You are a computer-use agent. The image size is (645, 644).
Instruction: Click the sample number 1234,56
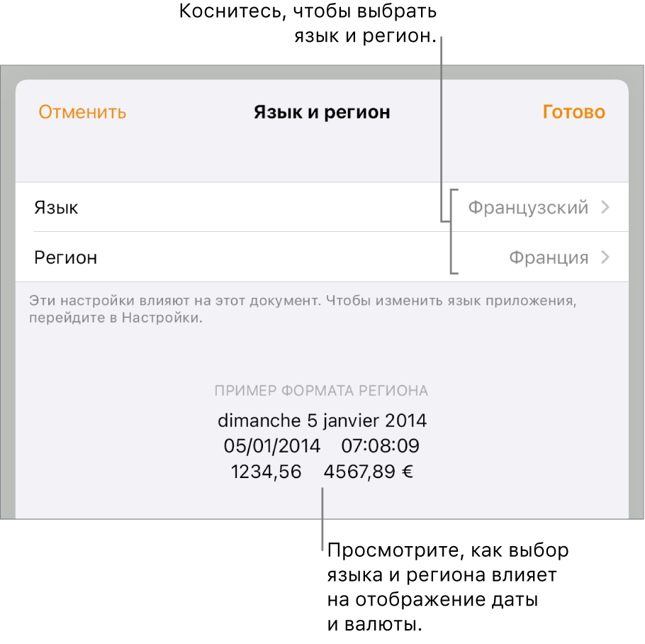[x=266, y=472]
